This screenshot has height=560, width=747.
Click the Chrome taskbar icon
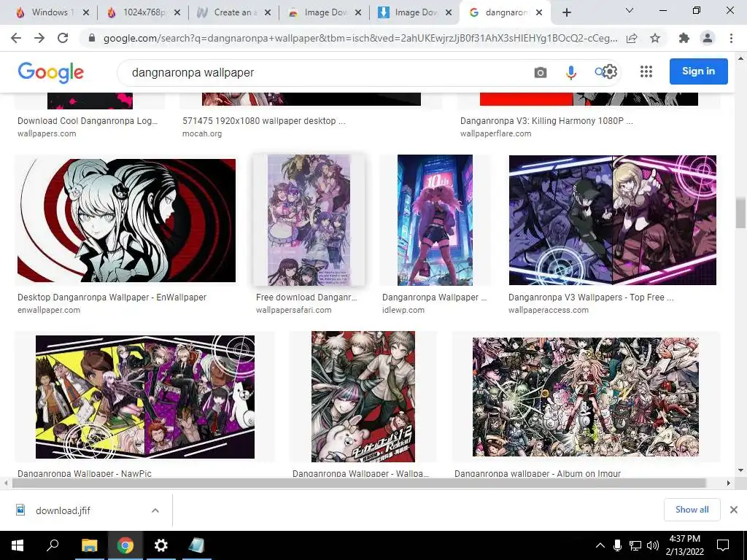[125, 545]
